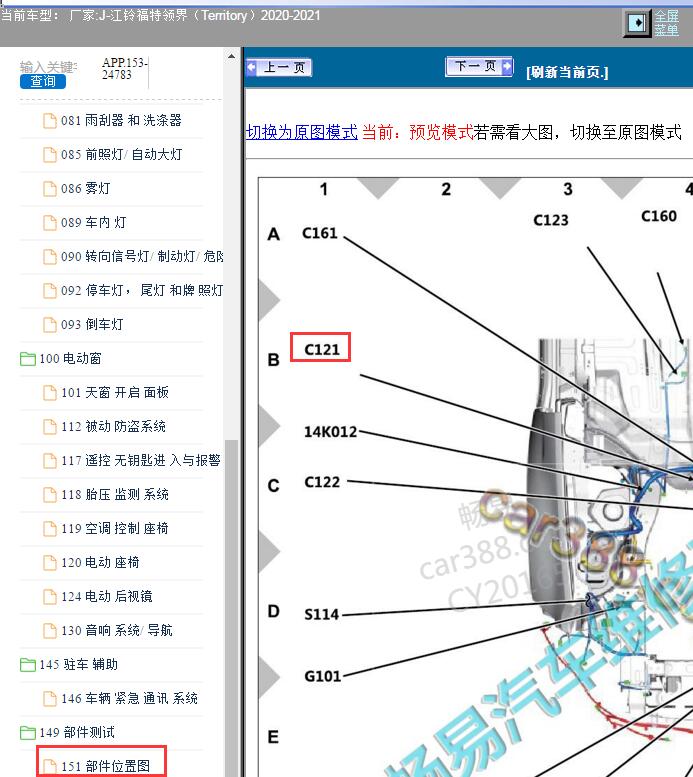This screenshot has width=693, height=777.
Task: Click connector label C161 in diagram
Action: (x=320, y=233)
